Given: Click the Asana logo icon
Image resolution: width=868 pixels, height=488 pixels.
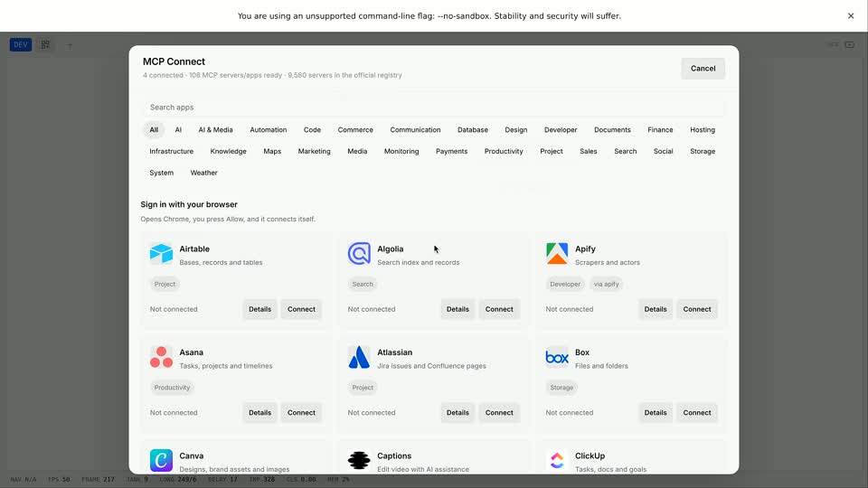Looking at the screenshot, I should [161, 357].
